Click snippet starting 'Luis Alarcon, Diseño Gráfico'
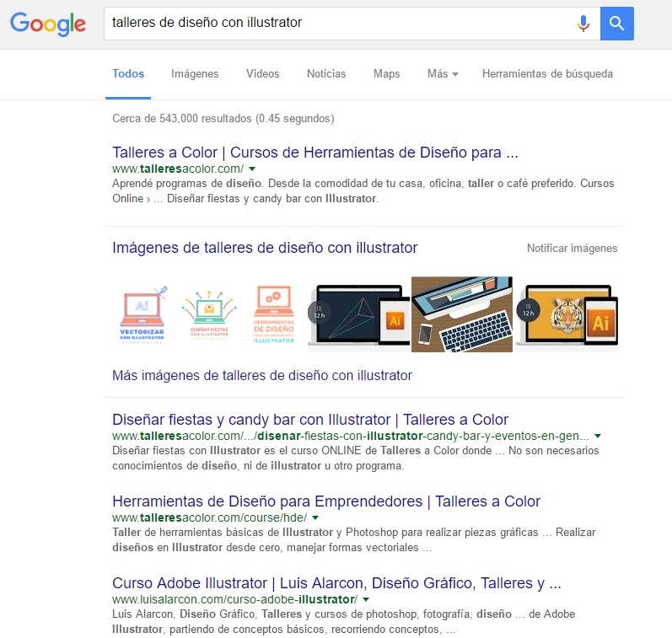The width and height of the screenshot is (672, 638). tap(344, 622)
